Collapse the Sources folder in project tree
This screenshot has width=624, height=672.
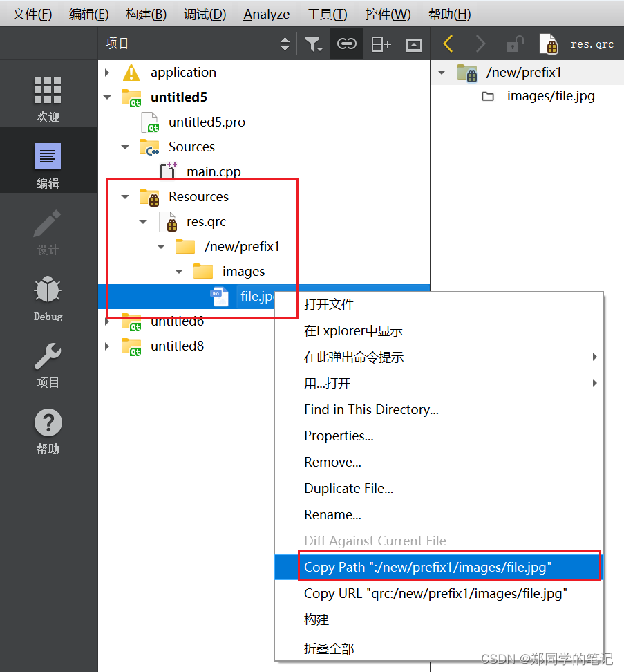[x=126, y=147]
